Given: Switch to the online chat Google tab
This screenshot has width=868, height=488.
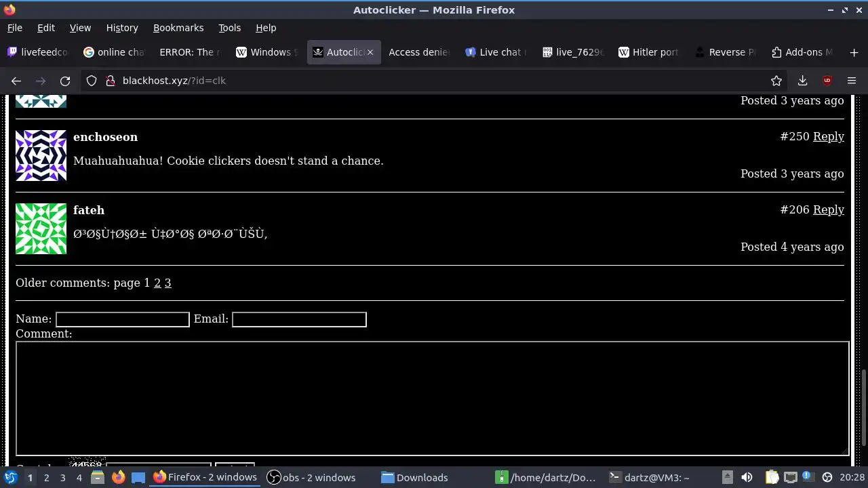Looking at the screenshot, I should point(114,52).
